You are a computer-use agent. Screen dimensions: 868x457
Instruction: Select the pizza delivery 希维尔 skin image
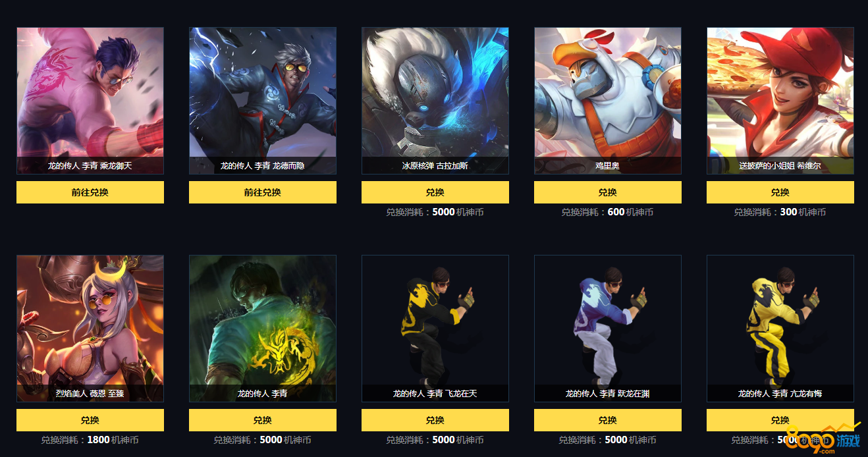point(780,101)
